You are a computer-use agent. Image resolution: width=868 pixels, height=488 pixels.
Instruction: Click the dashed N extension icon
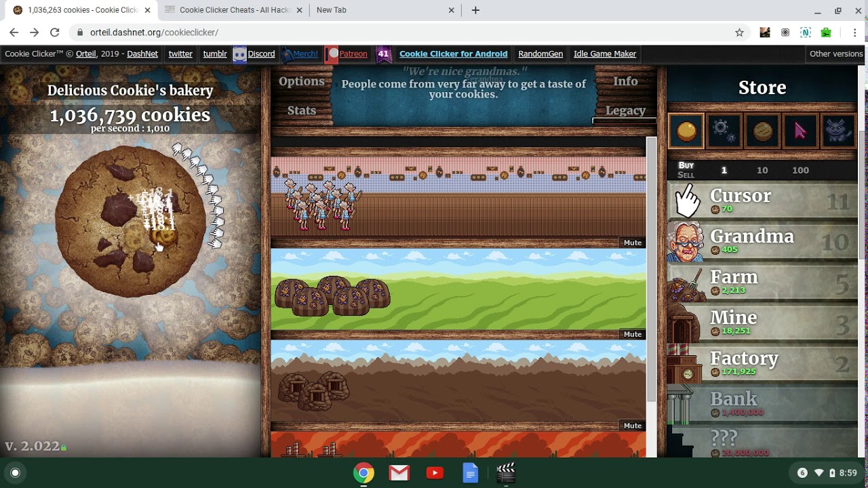806,32
